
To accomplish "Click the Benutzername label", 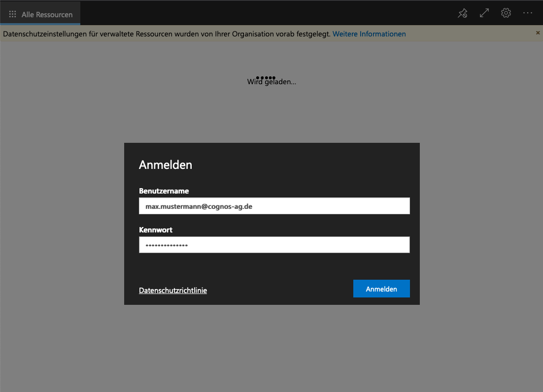I will [164, 191].
